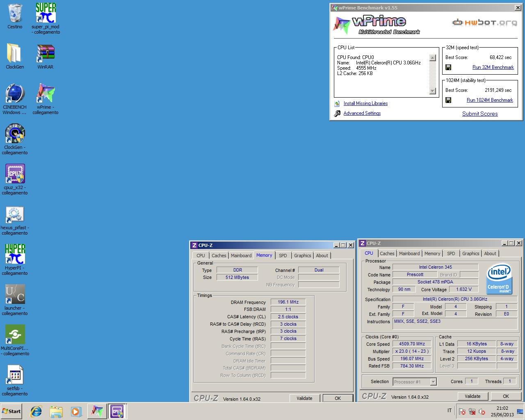This screenshot has height=420, width=525.
Task: Select the hexus_pifast shortcut icon
Action: tap(15, 219)
